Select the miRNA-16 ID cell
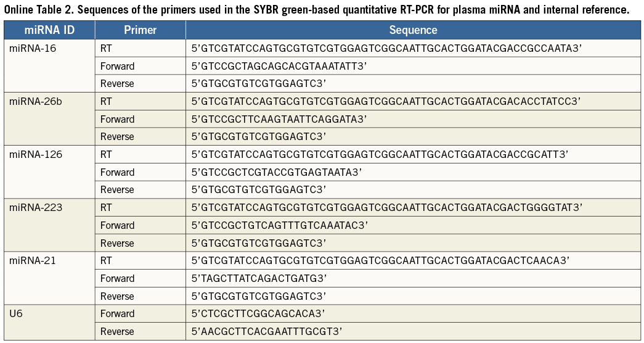644x343 pixels. click(x=33, y=48)
